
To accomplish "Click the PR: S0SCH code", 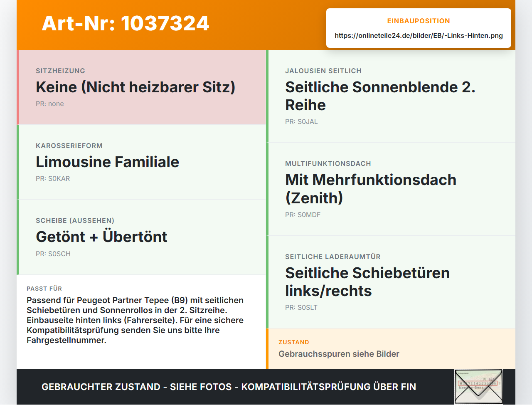I will 53,254.
